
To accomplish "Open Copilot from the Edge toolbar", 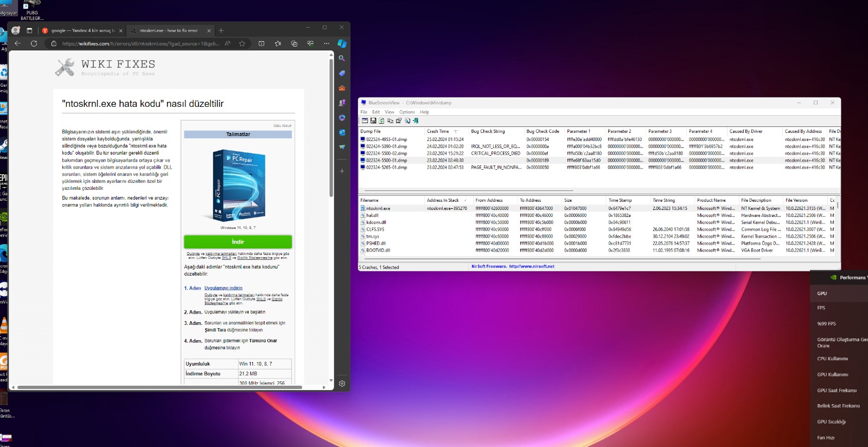I will click(342, 43).
